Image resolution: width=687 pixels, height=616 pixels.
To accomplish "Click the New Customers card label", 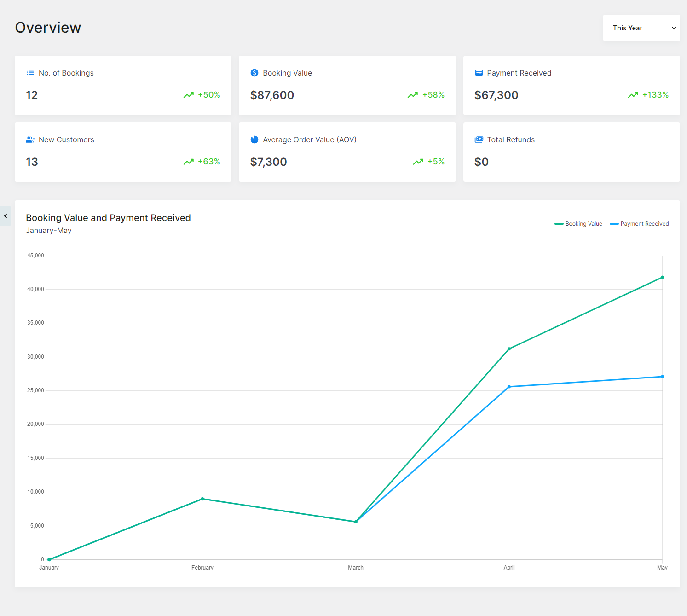I will click(x=66, y=139).
